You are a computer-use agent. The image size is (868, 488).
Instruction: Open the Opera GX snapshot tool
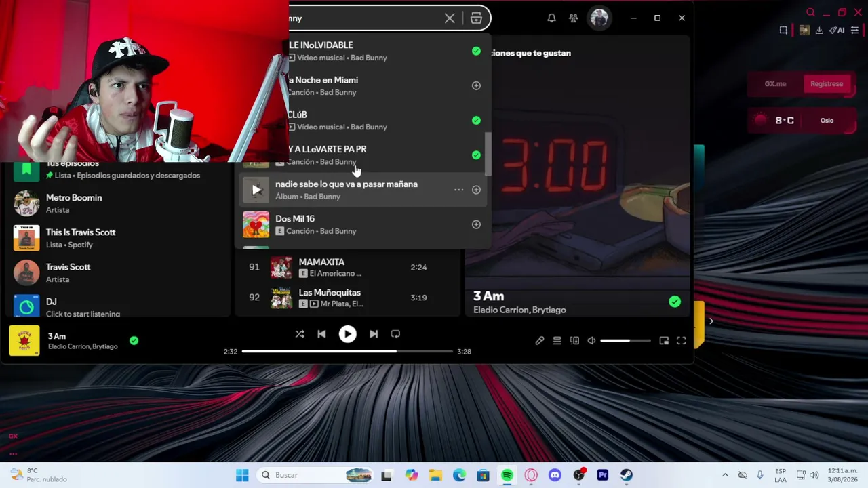click(x=783, y=30)
